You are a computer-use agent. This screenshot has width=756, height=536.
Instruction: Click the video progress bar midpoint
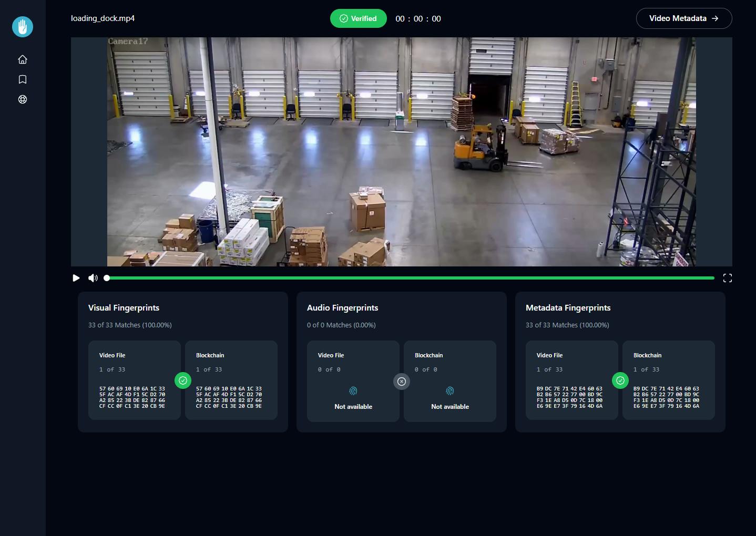[x=410, y=278]
